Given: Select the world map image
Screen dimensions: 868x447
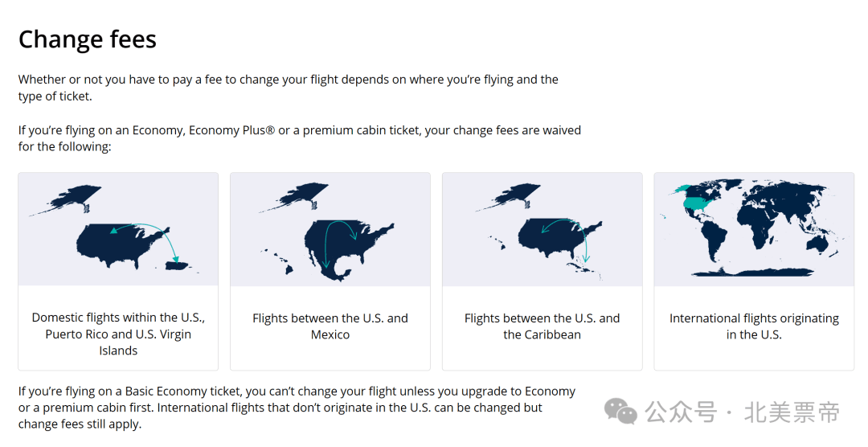Looking at the screenshot, I should click(x=754, y=229).
